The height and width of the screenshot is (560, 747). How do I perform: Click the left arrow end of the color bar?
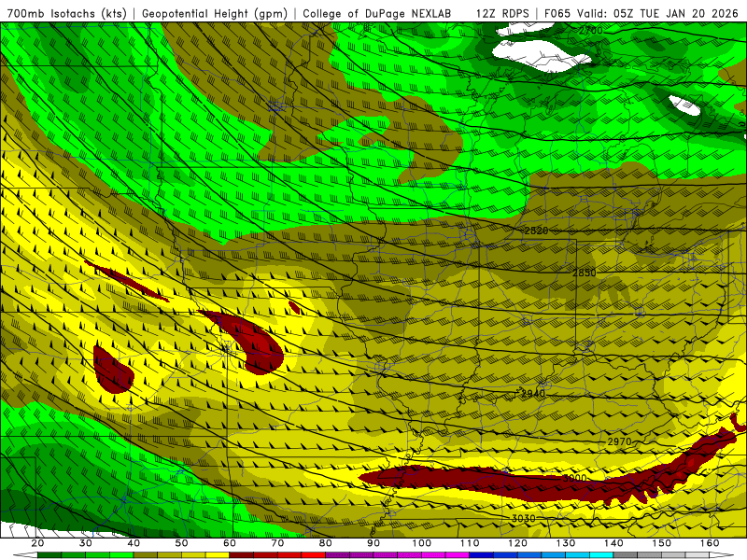(25, 554)
